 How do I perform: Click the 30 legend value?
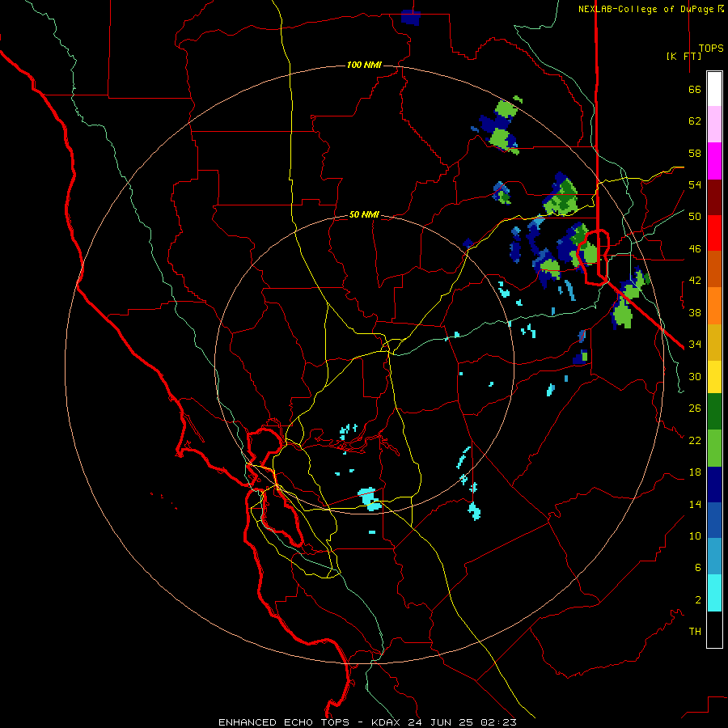[695, 376]
